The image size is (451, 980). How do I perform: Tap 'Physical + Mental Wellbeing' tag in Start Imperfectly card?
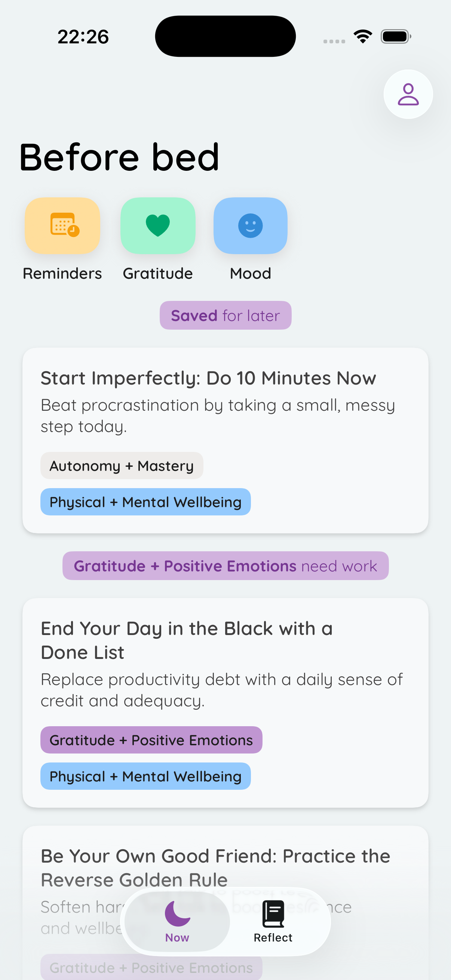pos(145,502)
